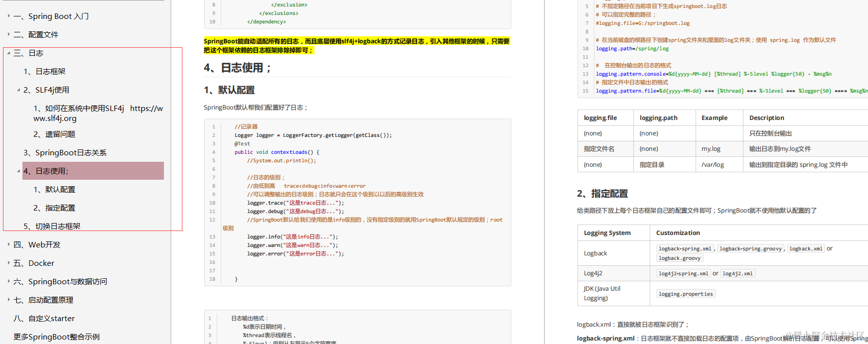Screen dimensions: 868x344
Task: Click the logger.error line in code block
Action: [x=295, y=254]
